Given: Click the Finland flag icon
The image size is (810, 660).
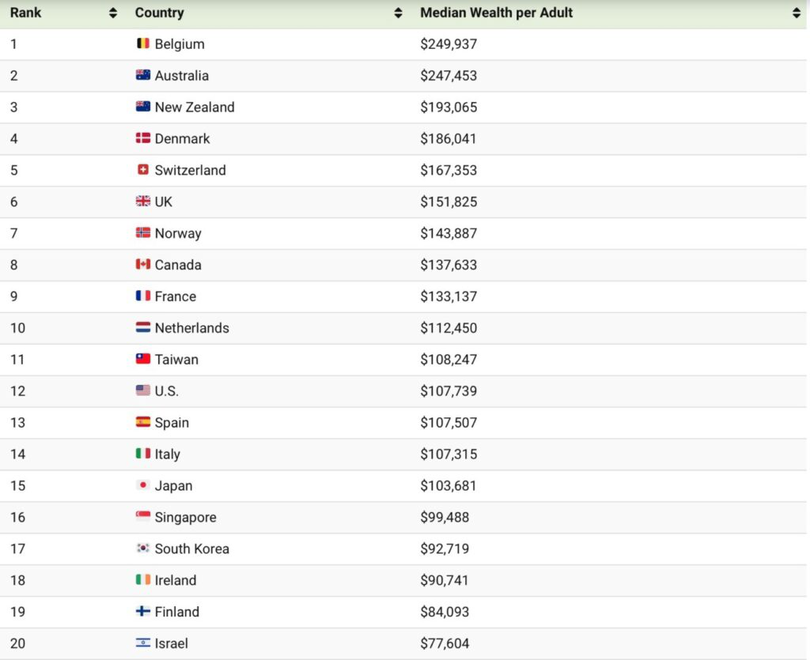Looking at the screenshot, I should [x=143, y=612].
